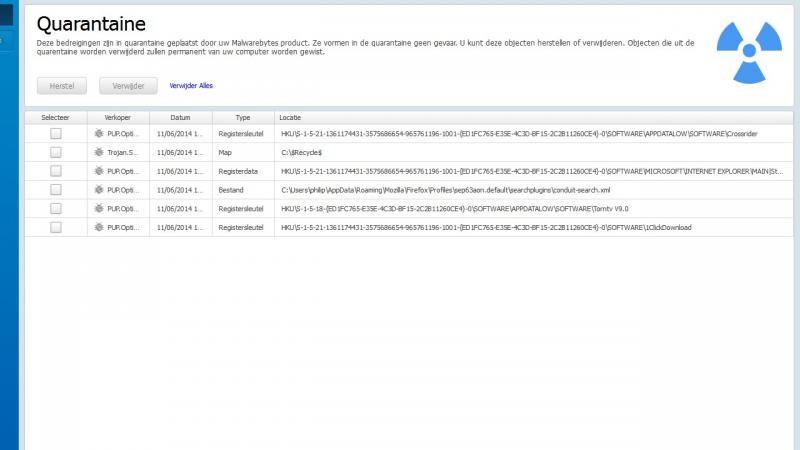Click the bug icon beside Trojan.S...
Image resolution: width=800 pixels, height=450 pixels.
click(x=99, y=152)
